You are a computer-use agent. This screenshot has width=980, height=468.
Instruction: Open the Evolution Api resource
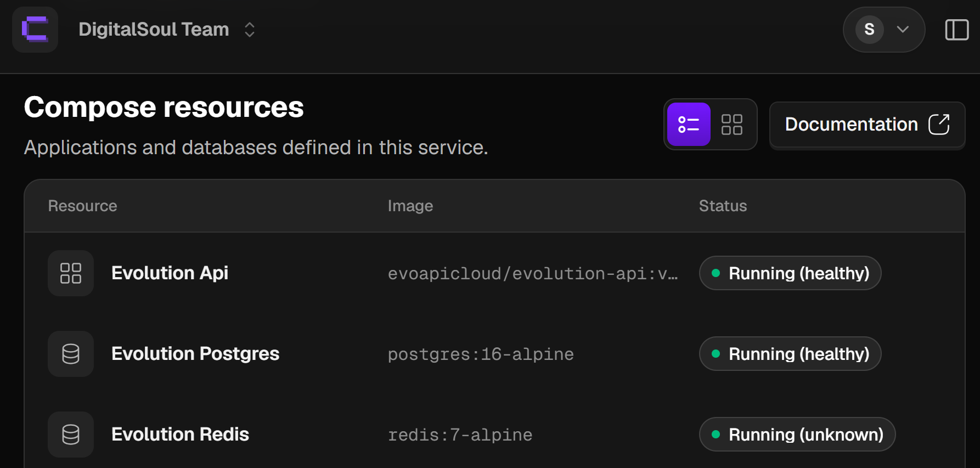(170, 273)
